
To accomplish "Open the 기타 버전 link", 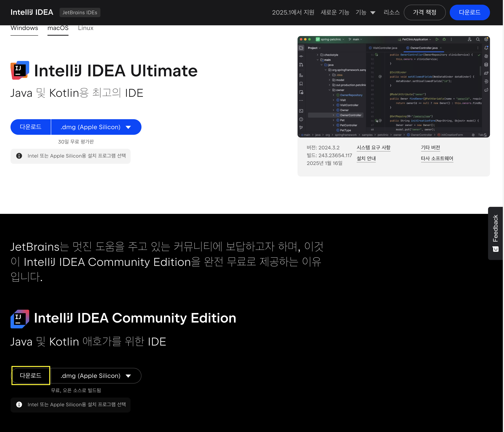I will click(430, 148).
